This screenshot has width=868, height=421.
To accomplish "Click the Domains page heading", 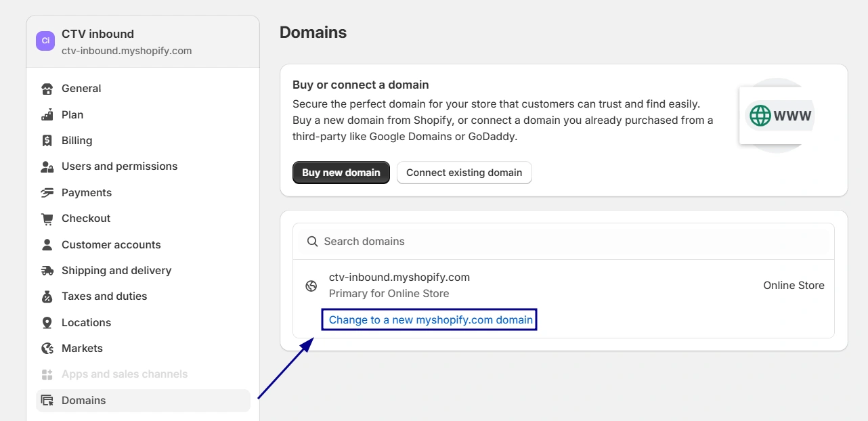I will 313,32.
